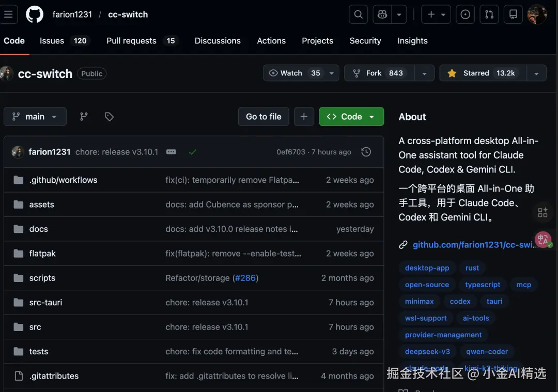Select the tauri topic tag
558x392 pixels.
pyautogui.click(x=494, y=301)
